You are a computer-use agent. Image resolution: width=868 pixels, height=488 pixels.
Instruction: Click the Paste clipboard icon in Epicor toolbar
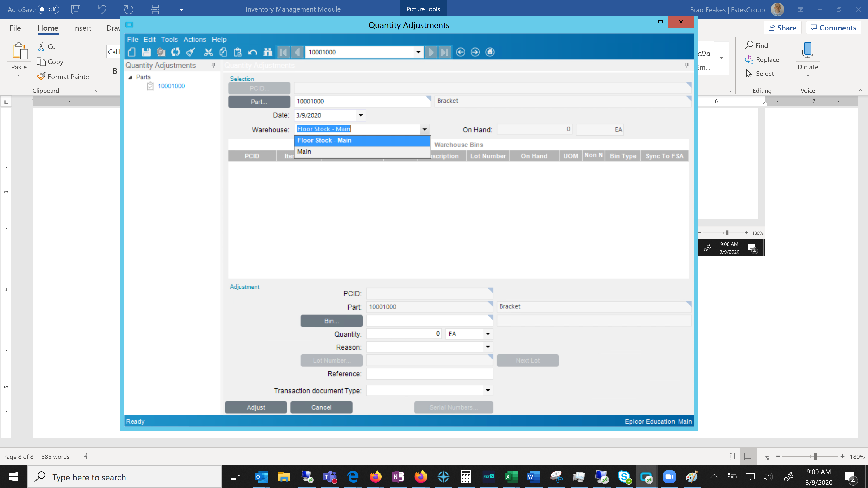tap(238, 52)
